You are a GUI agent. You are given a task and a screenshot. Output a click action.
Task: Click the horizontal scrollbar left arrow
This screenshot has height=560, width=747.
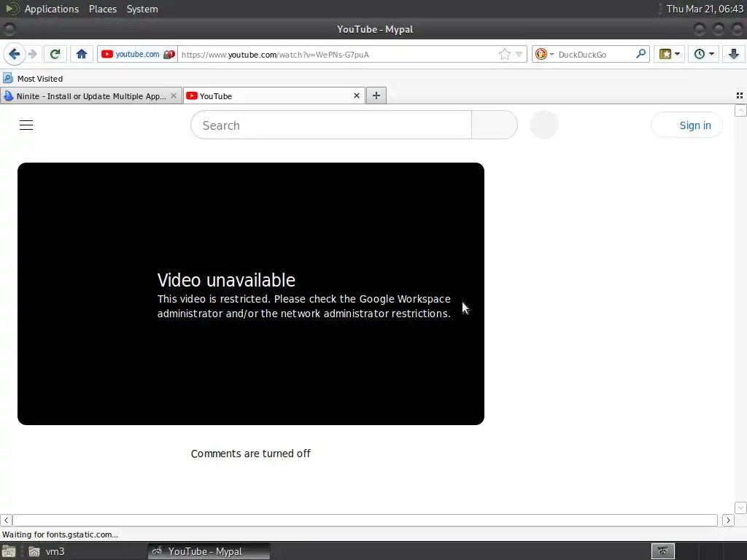coord(6,520)
